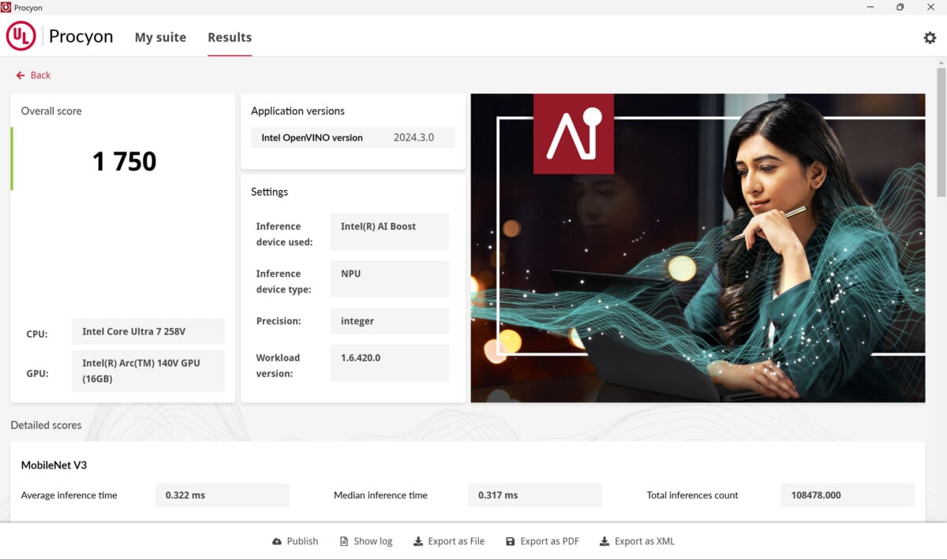Click the Intel Core Ultra 7 258V CPU field
The width and height of the screenshot is (947, 560).
(x=148, y=331)
